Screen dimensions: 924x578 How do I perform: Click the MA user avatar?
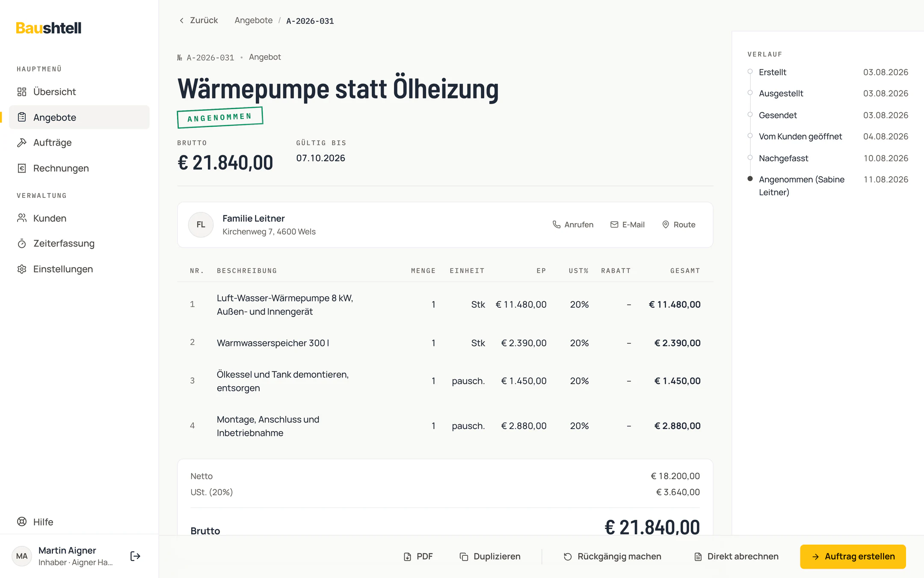tap(22, 556)
